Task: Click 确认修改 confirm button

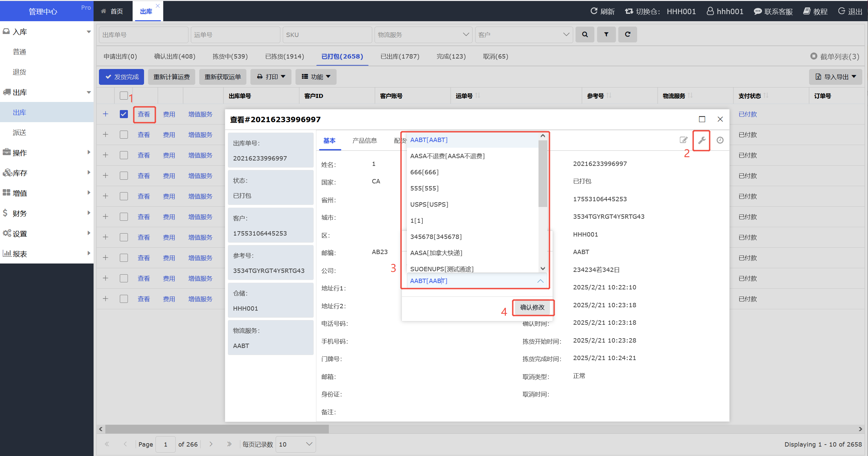Action: [532, 307]
